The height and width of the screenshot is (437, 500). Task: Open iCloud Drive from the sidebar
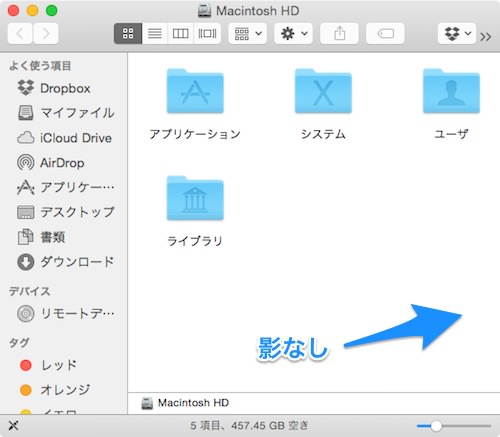63,138
